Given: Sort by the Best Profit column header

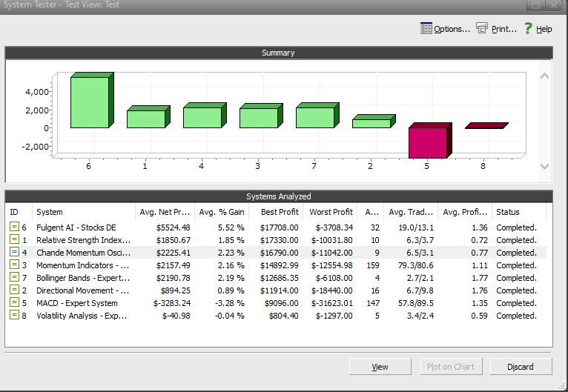Looking at the screenshot, I should [279, 213].
